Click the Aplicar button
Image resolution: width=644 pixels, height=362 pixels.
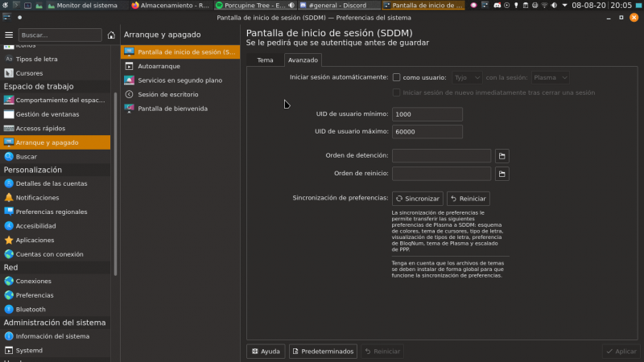click(621, 352)
